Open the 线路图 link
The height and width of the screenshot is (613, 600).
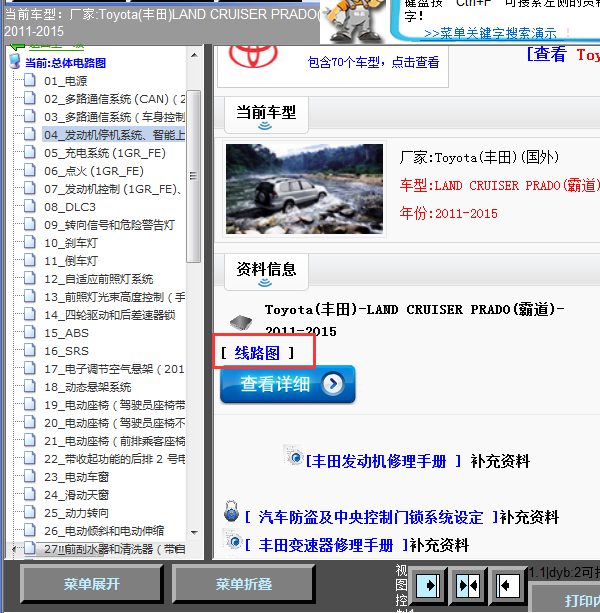point(257,353)
